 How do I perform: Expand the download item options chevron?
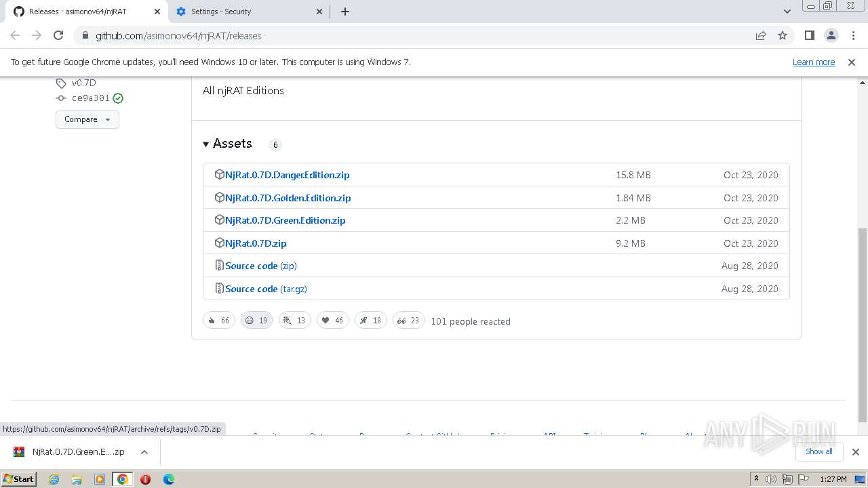pos(144,451)
